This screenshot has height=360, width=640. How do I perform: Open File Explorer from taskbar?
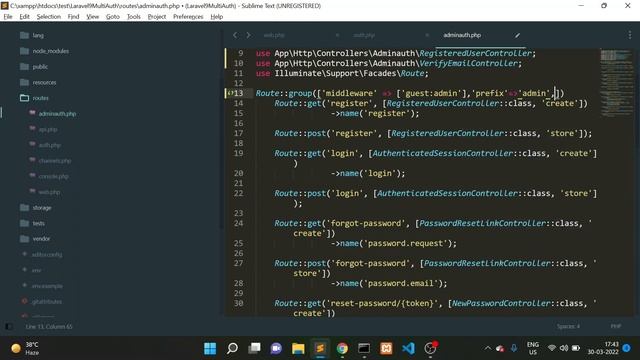pos(298,348)
